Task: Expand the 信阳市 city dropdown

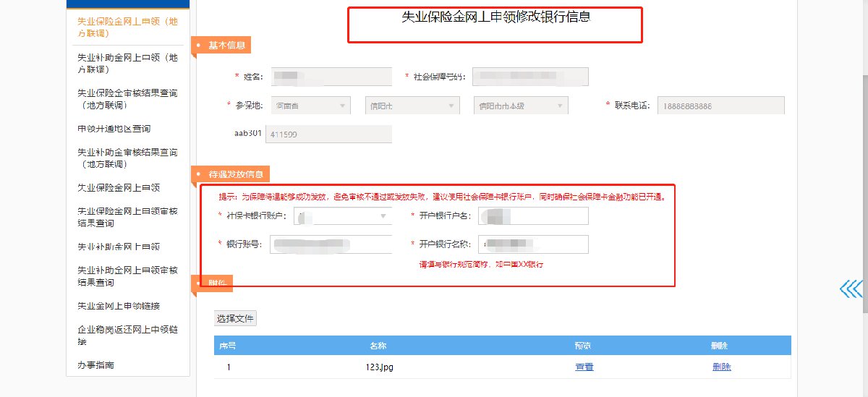Action: coord(412,106)
